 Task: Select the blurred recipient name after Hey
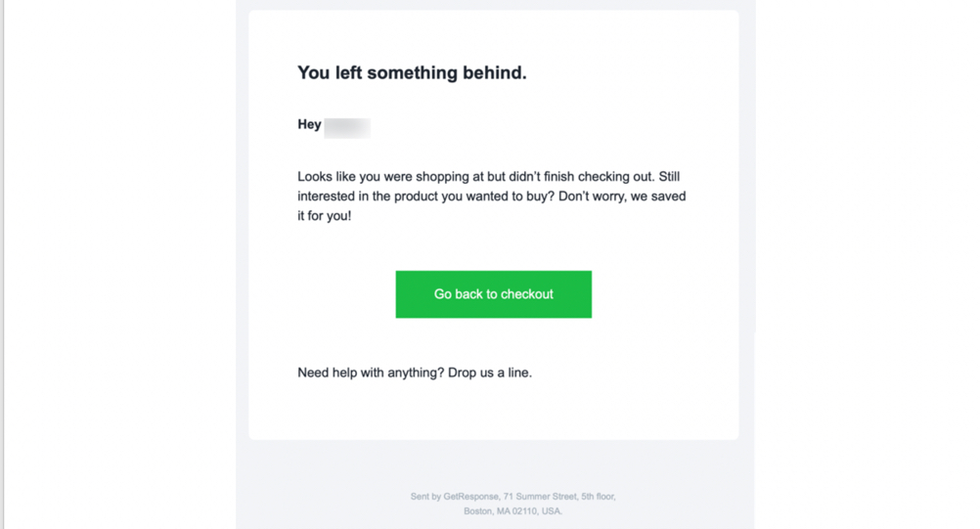click(x=347, y=127)
